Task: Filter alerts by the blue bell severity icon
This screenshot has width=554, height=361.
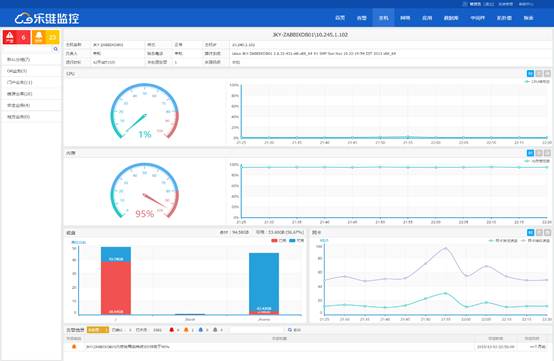Action: pos(201,330)
